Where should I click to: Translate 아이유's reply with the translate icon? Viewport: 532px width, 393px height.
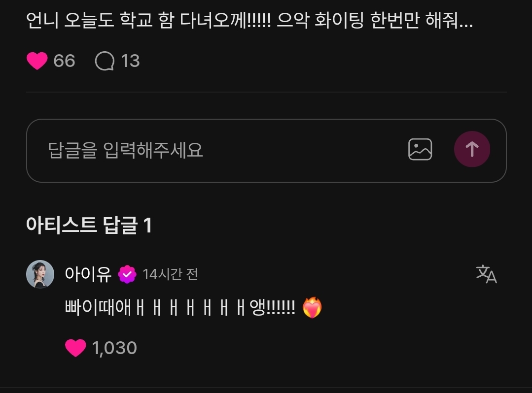[x=486, y=274]
